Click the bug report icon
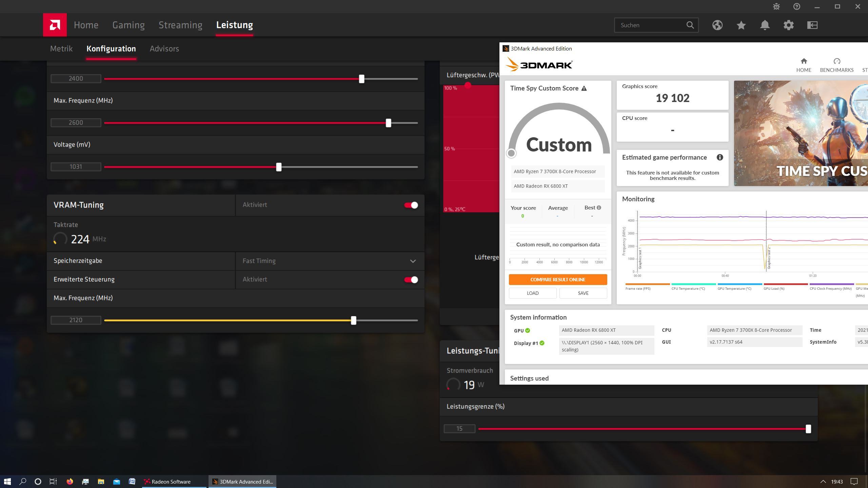 (x=776, y=6)
